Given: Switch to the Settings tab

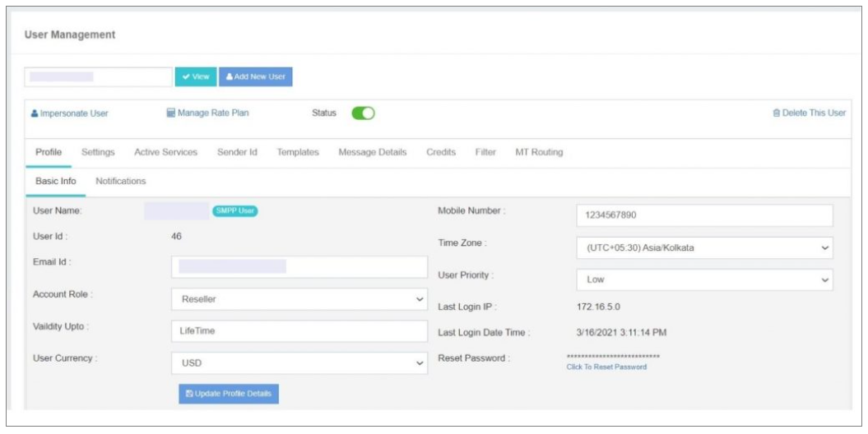Looking at the screenshot, I should click(98, 152).
